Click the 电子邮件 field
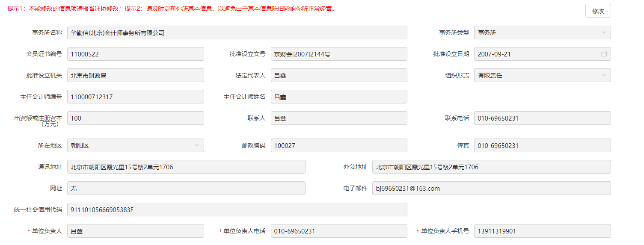The width and height of the screenshot is (644, 245). click(491, 188)
